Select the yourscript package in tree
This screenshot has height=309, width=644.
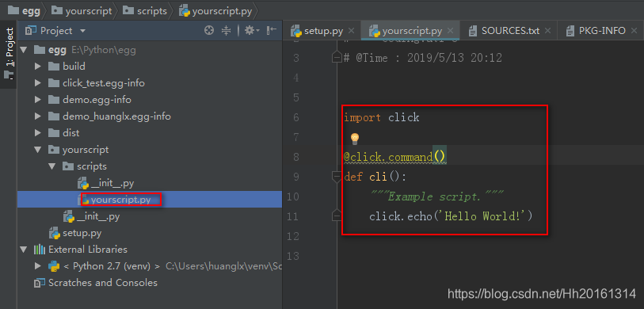click(86, 150)
